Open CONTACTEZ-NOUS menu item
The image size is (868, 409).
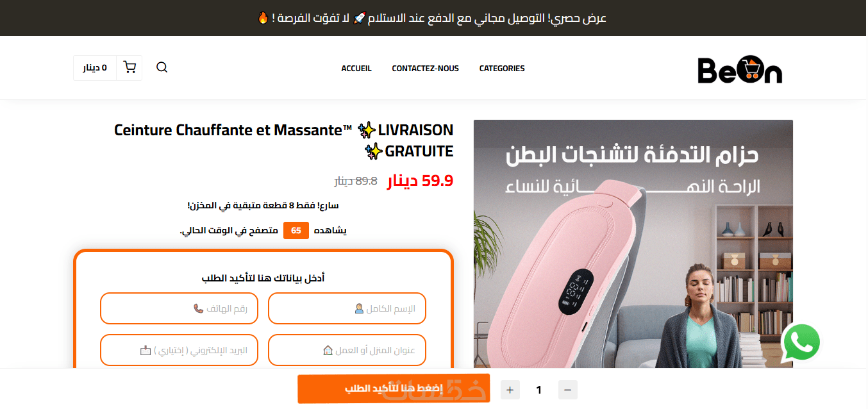click(426, 69)
